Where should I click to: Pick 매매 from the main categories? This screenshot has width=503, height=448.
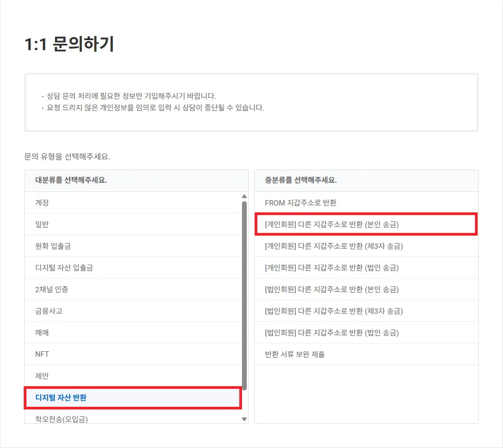133,332
